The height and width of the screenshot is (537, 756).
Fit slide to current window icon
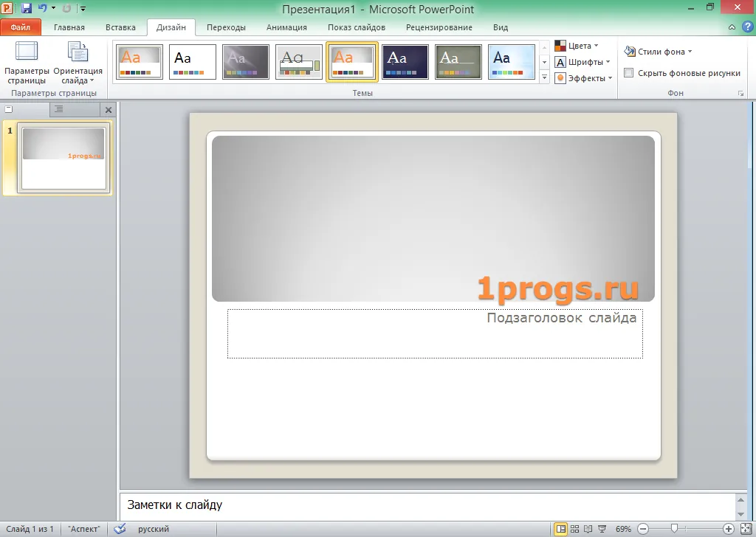[745, 529]
